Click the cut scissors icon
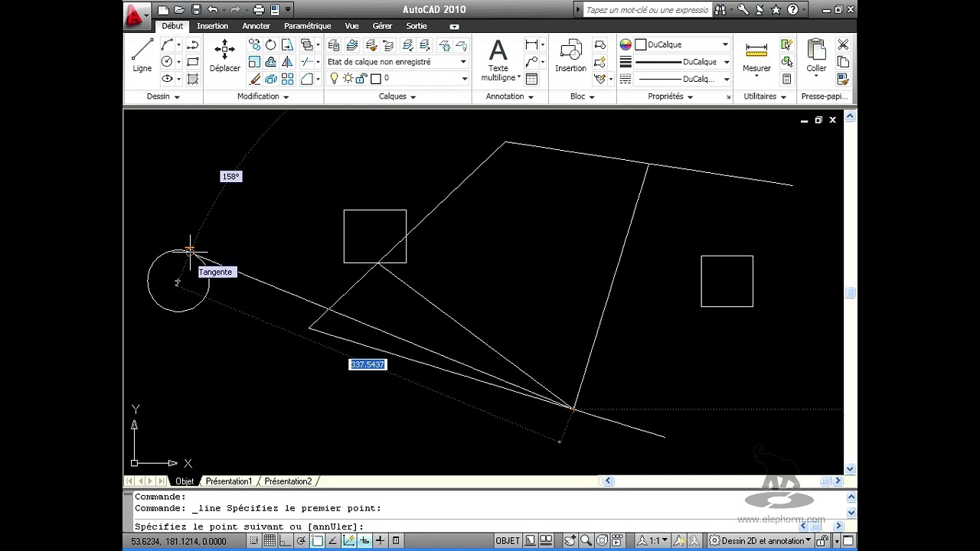Viewport: 980px width, 551px height. (x=843, y=45)
